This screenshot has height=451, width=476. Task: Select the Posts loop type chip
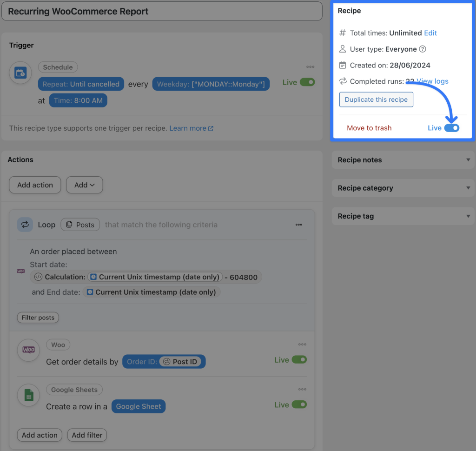coord(80,225)
